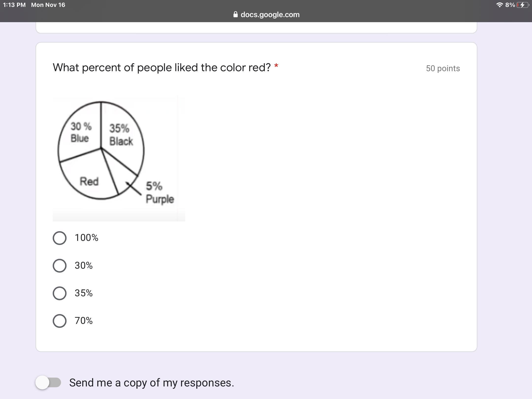Toggle Send me a copy of my responses
Screen dimensions: 532x399
coord(48,382)
